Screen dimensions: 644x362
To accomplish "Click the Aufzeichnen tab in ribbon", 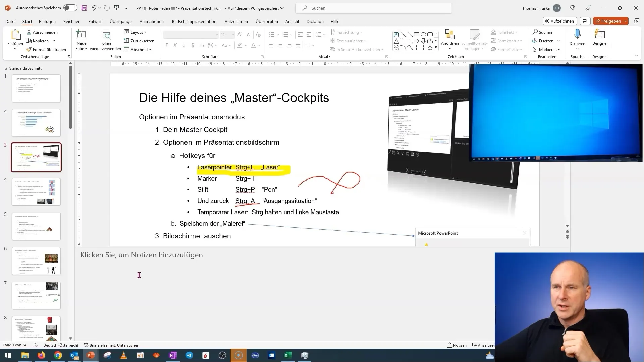I will point(237,21).
